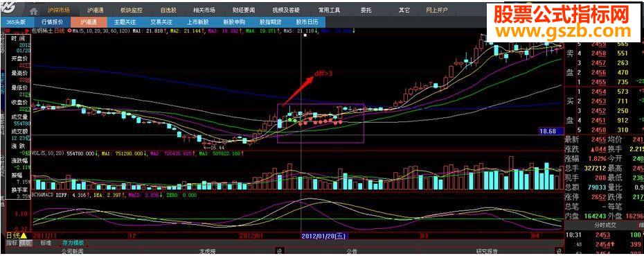Open the 沪深市场 menu
The height and width of the screenshot is (256, 644).
click(58, 10)
